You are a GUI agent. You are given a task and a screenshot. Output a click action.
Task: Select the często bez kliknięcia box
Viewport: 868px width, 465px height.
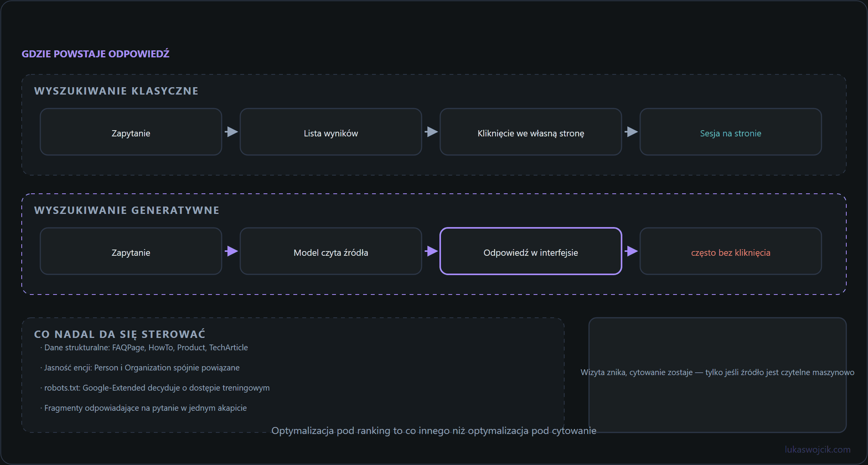(x=731, y=251)
